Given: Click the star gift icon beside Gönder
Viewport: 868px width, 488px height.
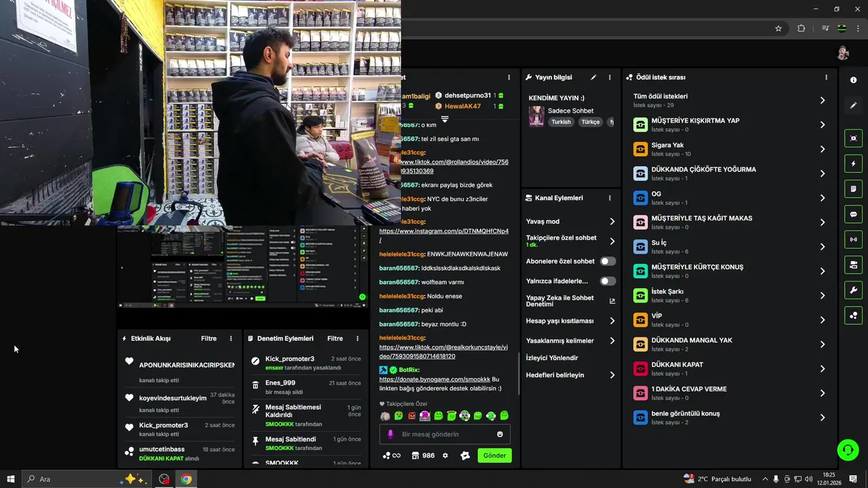Looking at the screenshot, I should click(465, 455).
